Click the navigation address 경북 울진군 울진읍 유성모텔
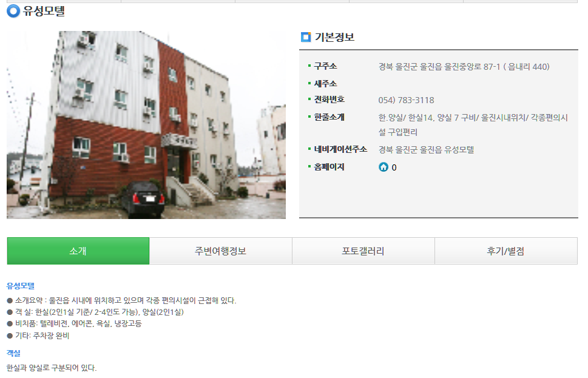The image size is (588, 378). click(x=426, y=150)
